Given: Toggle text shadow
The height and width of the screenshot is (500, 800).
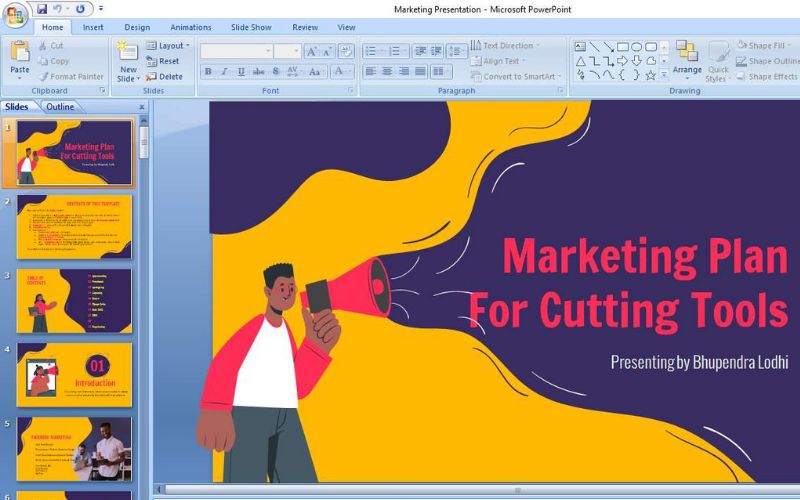Looking at the screenshot, I should point(276,72).
